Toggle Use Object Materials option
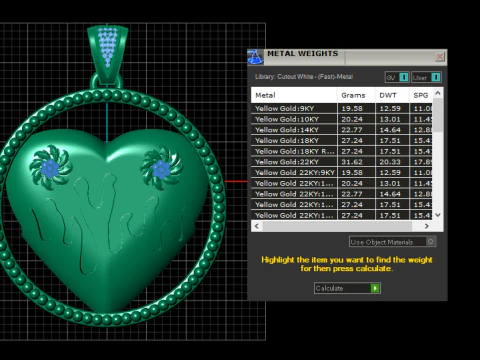 click(x=392, y=242)
